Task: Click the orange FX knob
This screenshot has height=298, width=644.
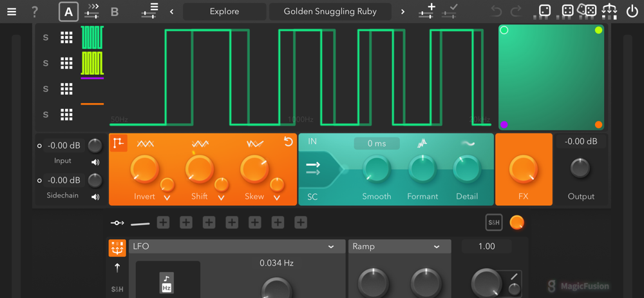Action: click(x=523, y=169)
